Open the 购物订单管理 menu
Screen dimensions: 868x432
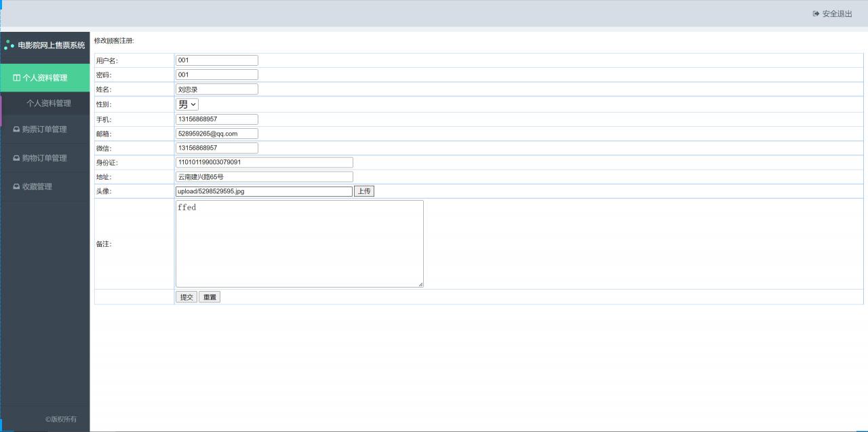point(45,158)
